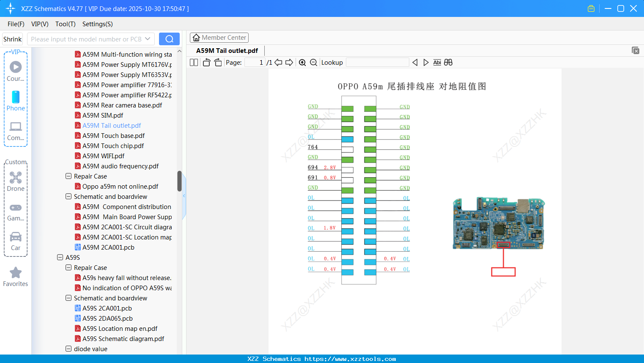Click the XZZ Schematics app logo
This screenshot has width=644, height=363.
(x=11, y=8)
